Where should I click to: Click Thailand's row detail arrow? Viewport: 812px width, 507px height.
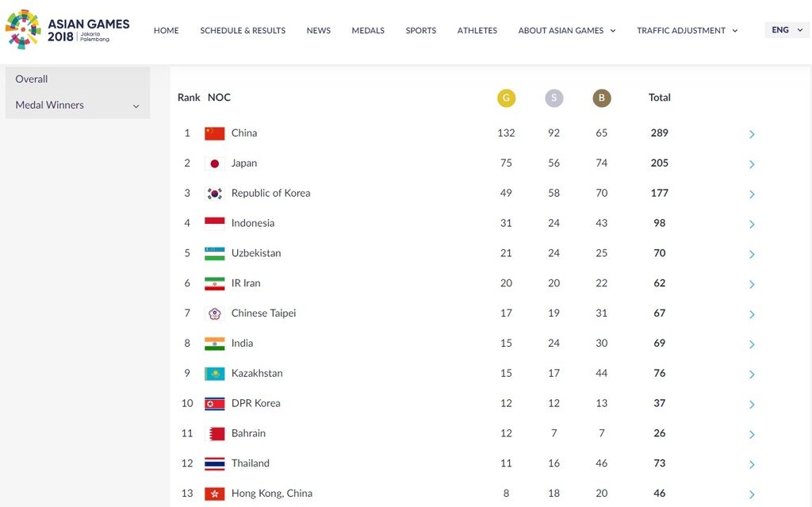752,464
